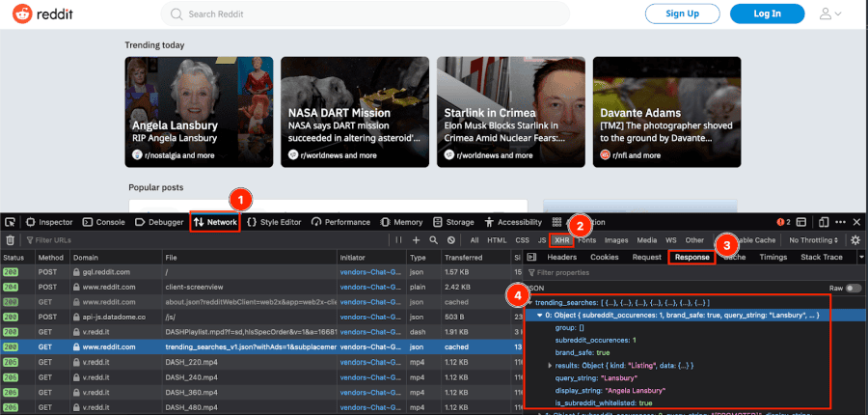Show the Request tab of request details
868x415 pixels.
pyautogui.click(x=646, y=257)
